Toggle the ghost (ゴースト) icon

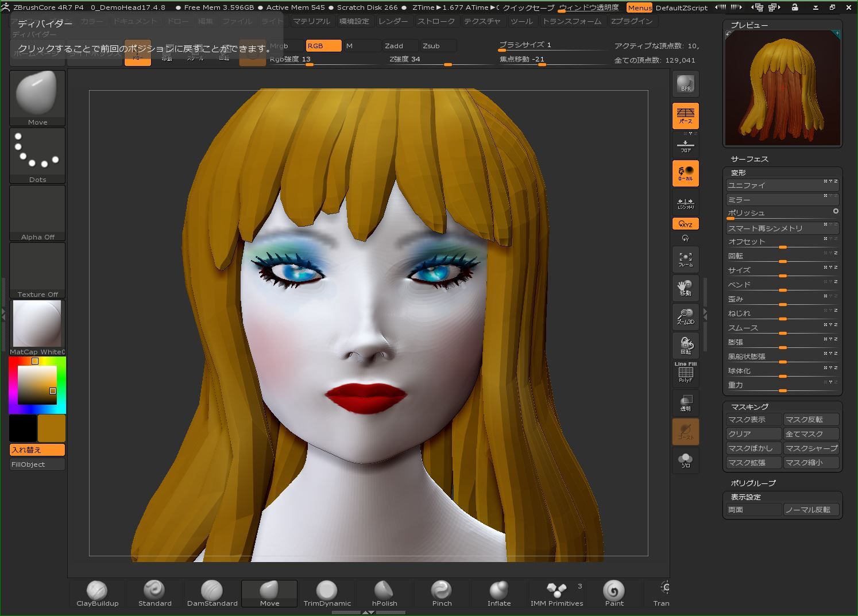(685, 432)
